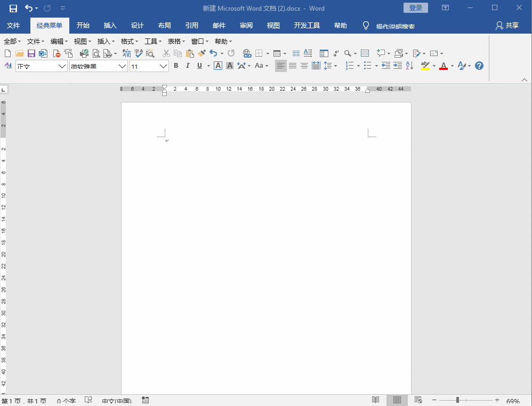The height and width of the screenshot is (406, 532).
Task: Click the Sort A to Z icon
Action: [409, 66]
